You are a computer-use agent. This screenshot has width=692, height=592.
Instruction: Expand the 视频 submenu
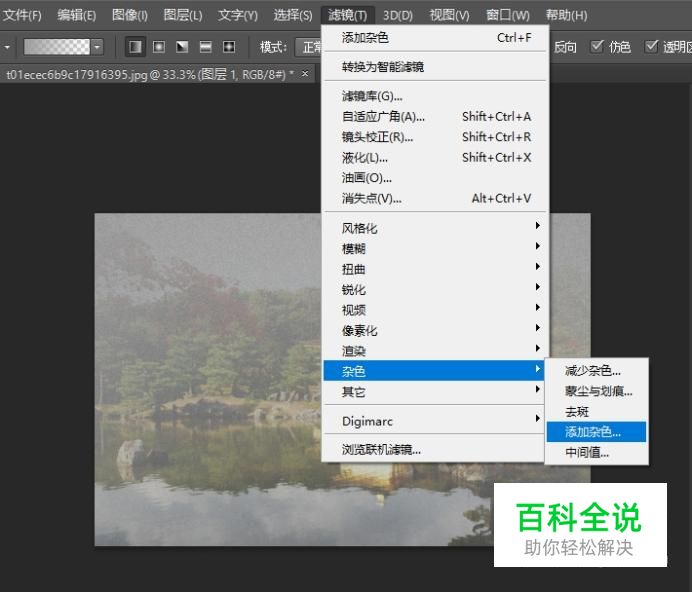435,310
